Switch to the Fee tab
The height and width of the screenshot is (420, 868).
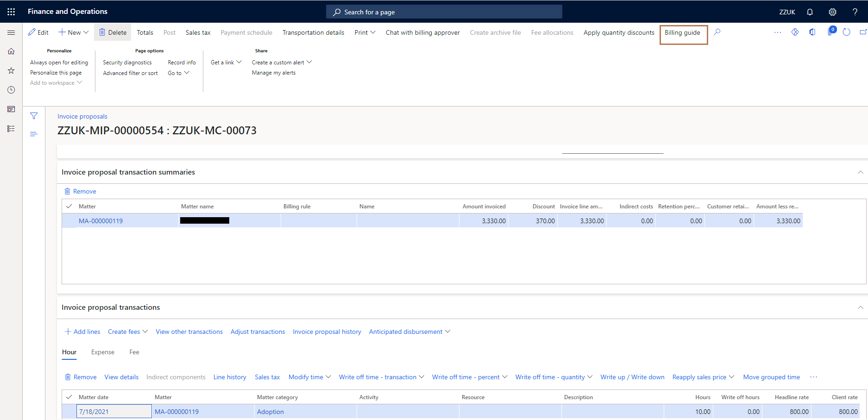(134, 352)
